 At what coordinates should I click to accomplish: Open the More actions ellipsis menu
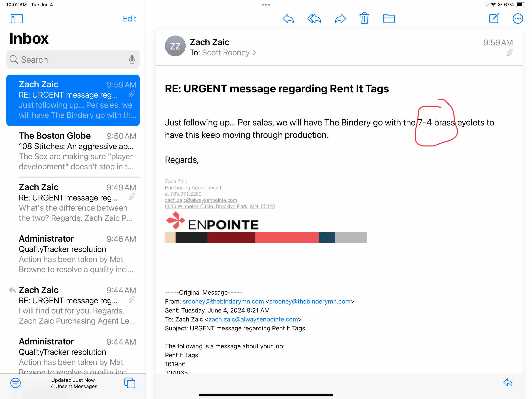click(x=517, y=19)
